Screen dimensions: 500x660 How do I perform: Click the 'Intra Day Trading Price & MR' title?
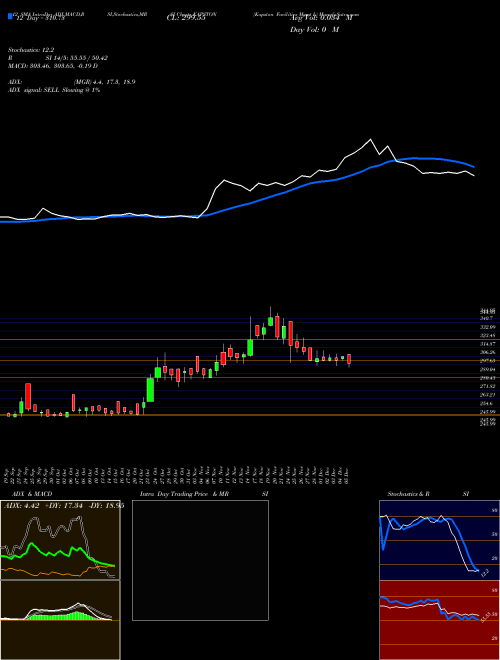[185, 494]
